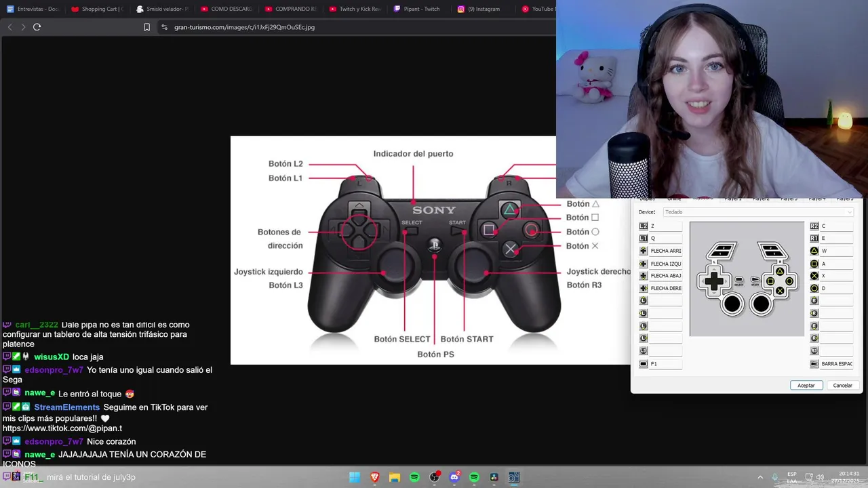Image resolution: width=868 pixels, height=488 pixels.
Task: Show hidden system tray icons chevron
Action: pos(760,477)
